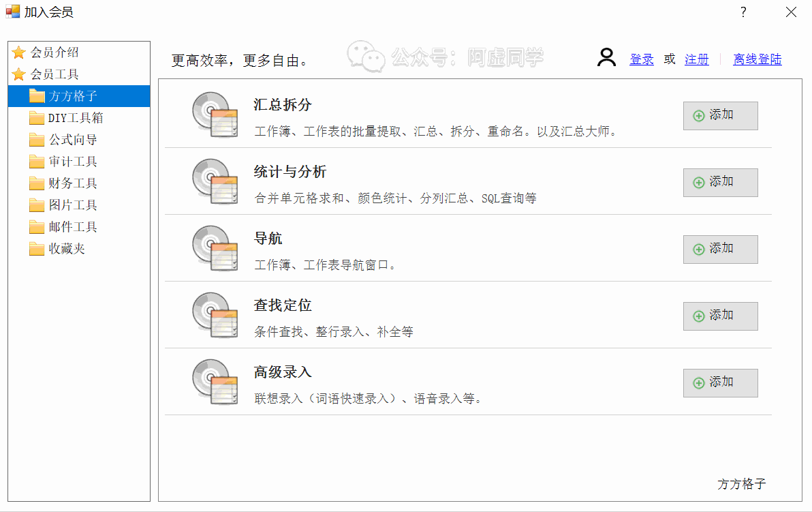Open the 公式向导 tree item
Viewport: 812px width, 512px height.
pos(73,140)
